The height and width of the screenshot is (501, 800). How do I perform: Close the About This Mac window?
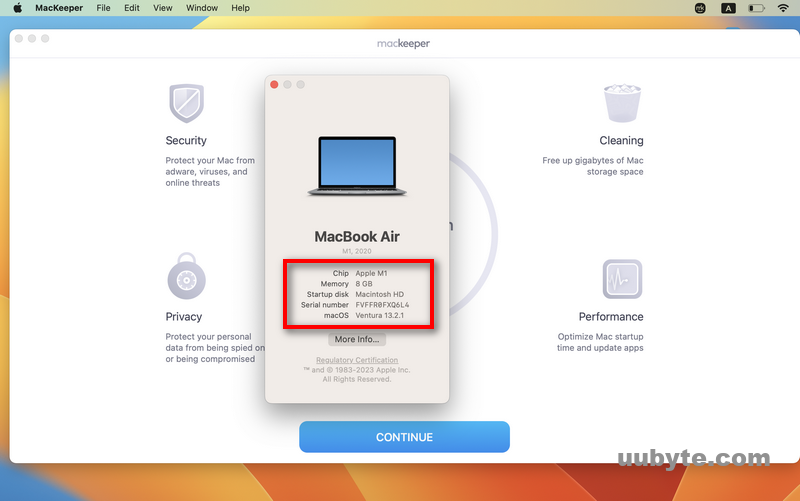coord(274,84)
